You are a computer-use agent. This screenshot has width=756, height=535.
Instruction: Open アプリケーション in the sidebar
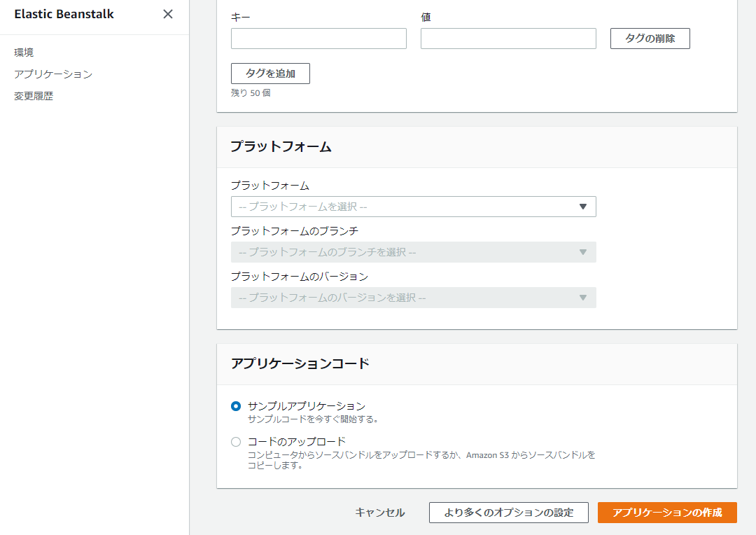point(53,74)
